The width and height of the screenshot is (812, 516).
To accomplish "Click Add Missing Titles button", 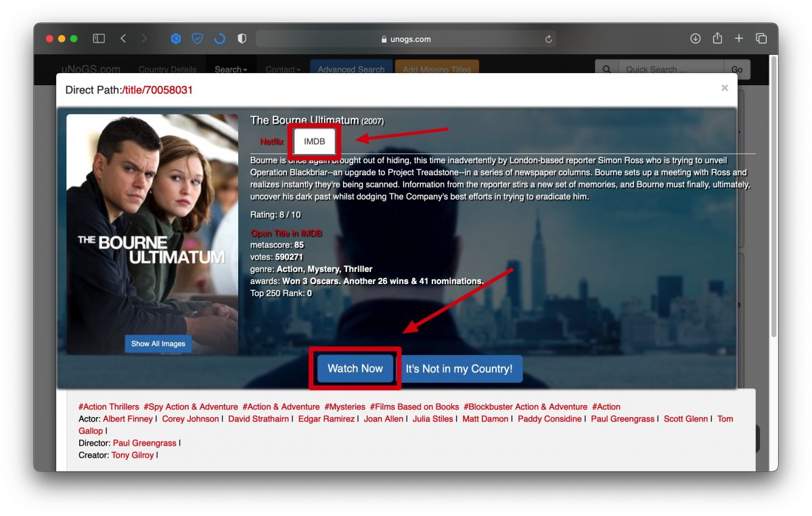I will pos(437,69).
